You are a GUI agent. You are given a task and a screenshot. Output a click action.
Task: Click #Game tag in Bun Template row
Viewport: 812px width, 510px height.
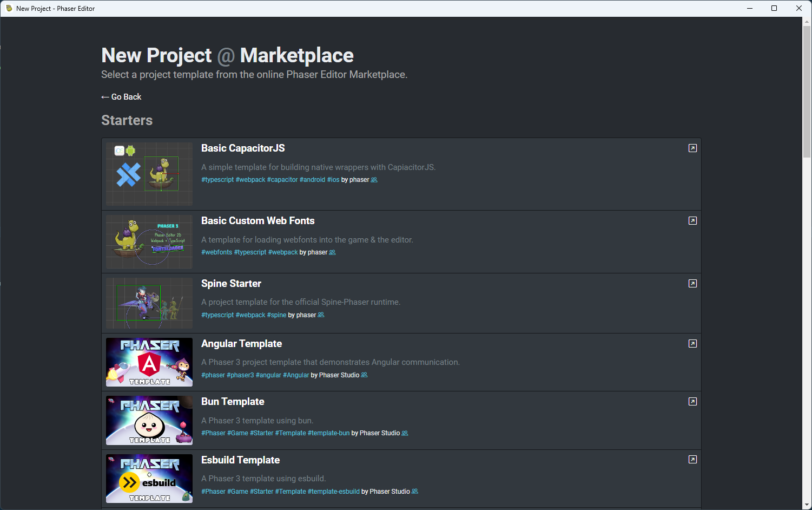(x=237, y=433)
